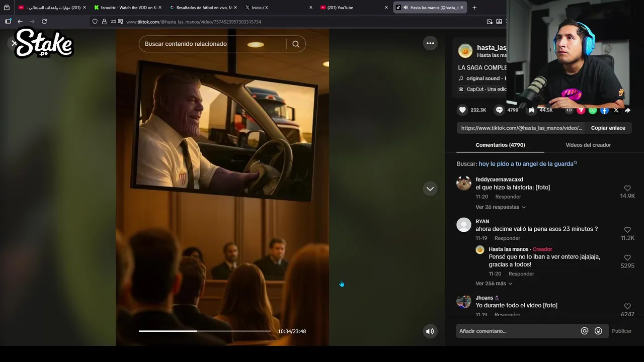This screenshot has height=362, width=644.
Task: Reply to feddycuernavacaxd's comment
Action: 508,197
